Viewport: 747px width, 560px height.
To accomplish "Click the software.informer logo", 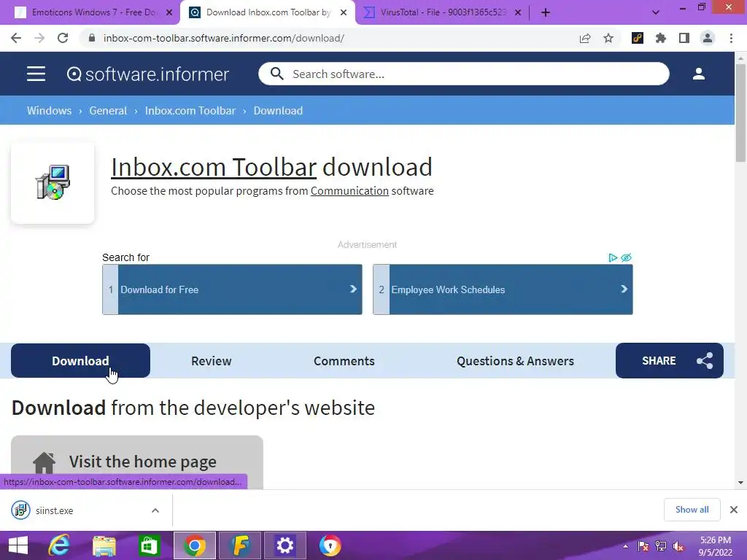I will pos(147,74).
